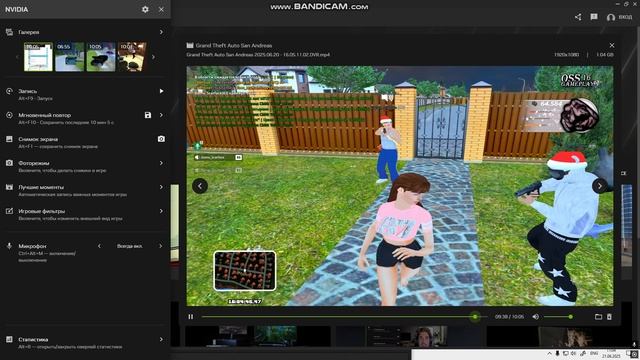This screenshot has height=360, width=640.
Task: Click the playback time 09:38 / 10:05
Action: pyautogui.click(x=509, y=317)
